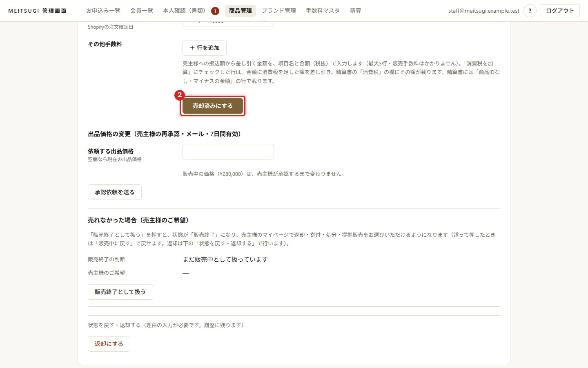
Task: Click the '売主様のご希望' row label
Action: [x=107, y=273]
